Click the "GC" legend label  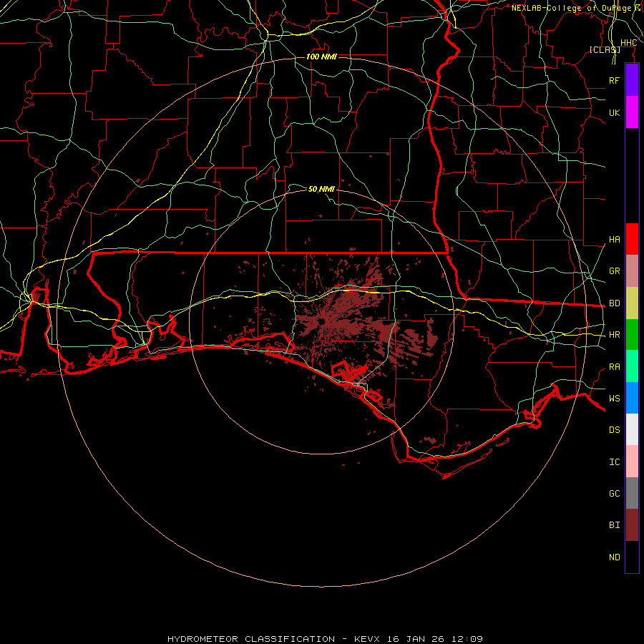pos(614,493)
